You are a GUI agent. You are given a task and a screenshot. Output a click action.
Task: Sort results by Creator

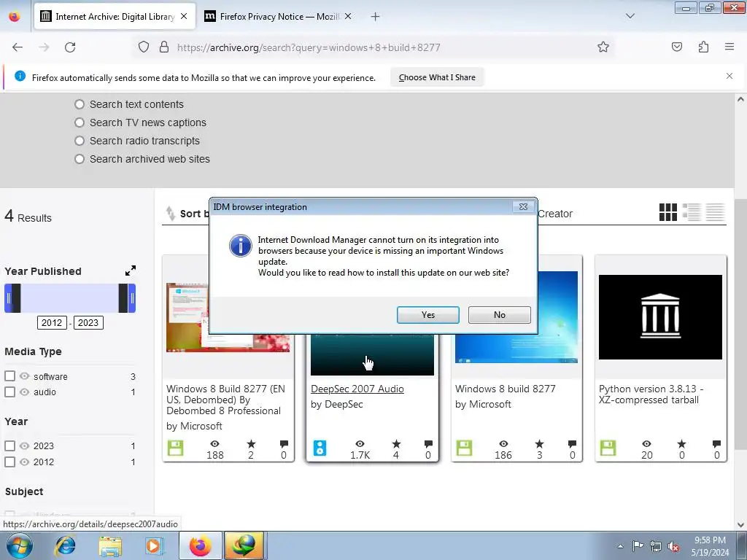555,214
